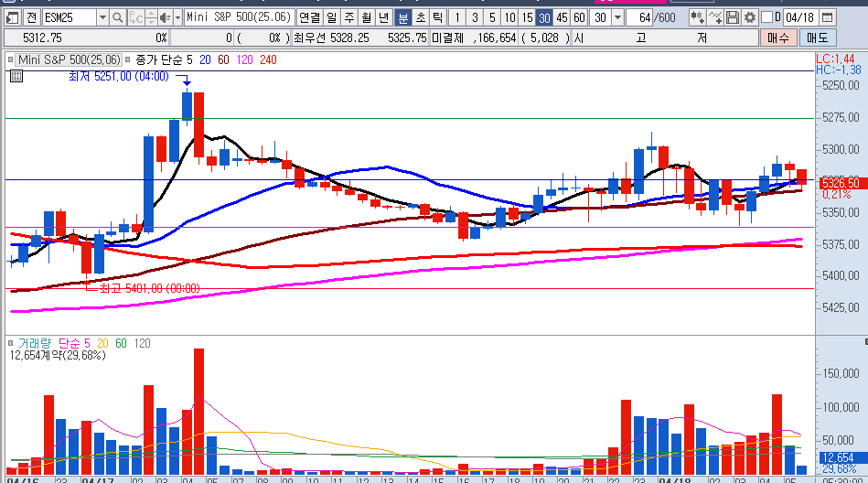
Task: Click the magnifier symbol search icon
Action: click(x=117, y=17)
